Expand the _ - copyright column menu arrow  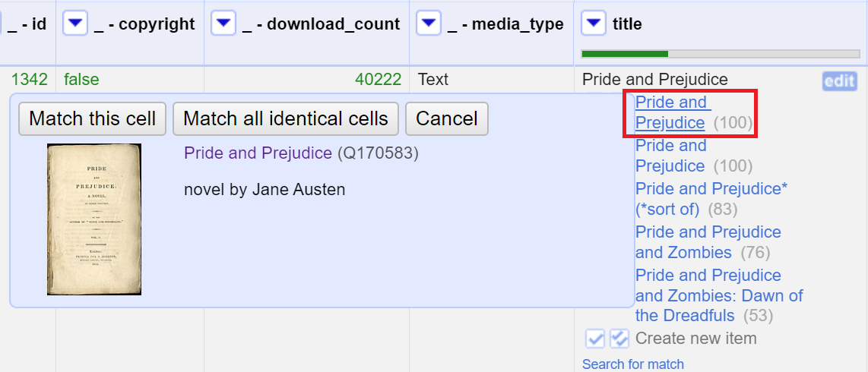[75, 24]
